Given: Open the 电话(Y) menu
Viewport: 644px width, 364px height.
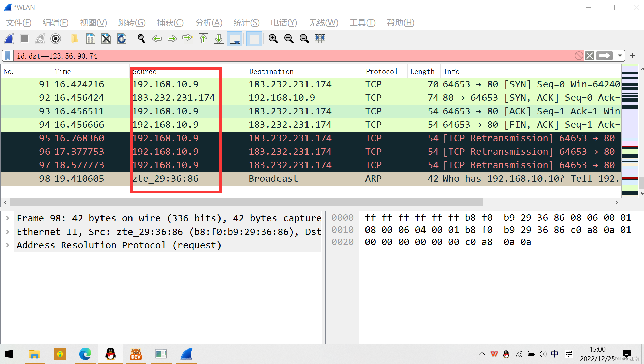Looking at the screenshot, I should (284, 23).
